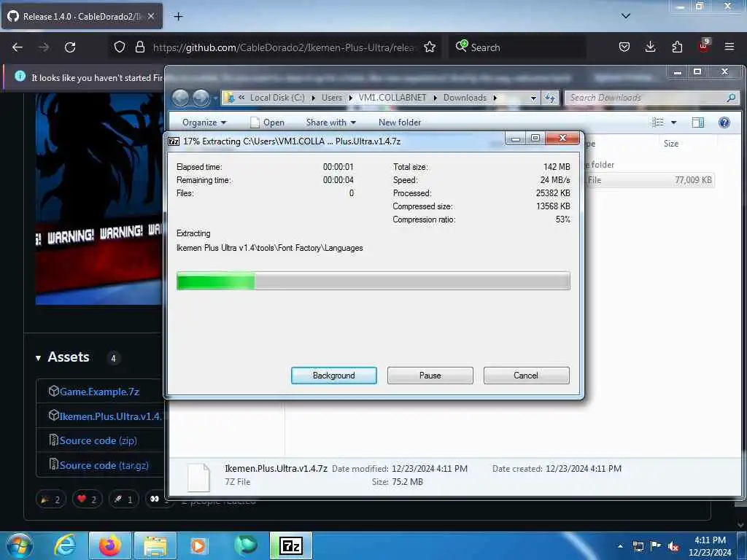The width and height of the screenshot is (747, 560).
Task: Open a new Firefox tab
Action: point(178,17)
